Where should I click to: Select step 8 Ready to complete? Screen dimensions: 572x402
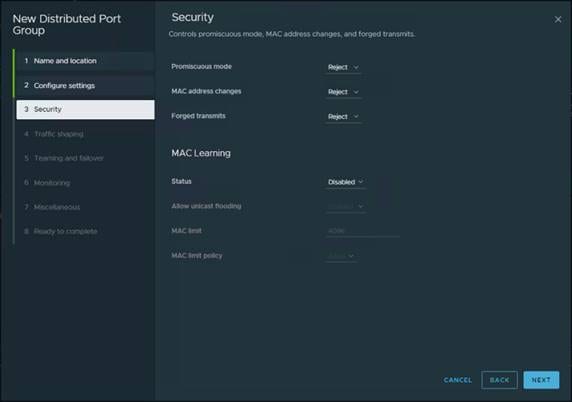point(85,231)
